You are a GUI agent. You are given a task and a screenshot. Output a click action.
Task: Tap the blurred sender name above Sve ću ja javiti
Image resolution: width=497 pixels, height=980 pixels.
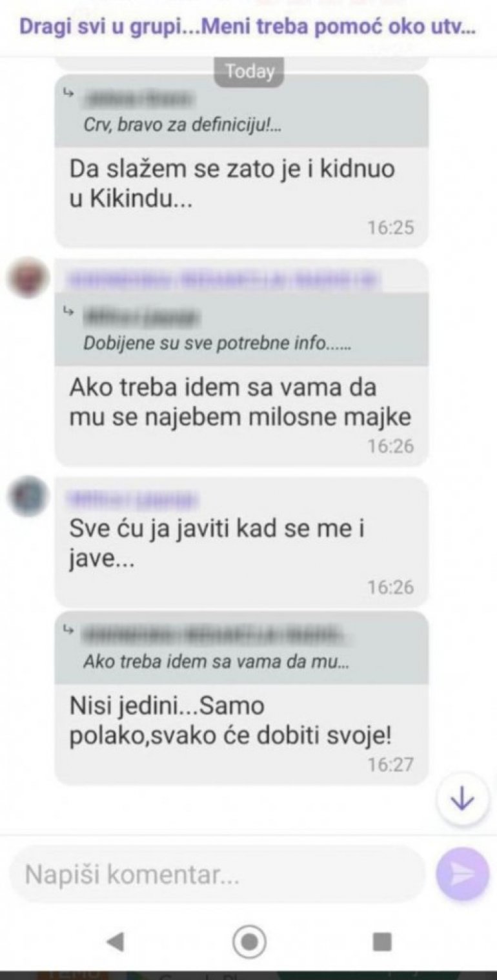coord(132,497)
